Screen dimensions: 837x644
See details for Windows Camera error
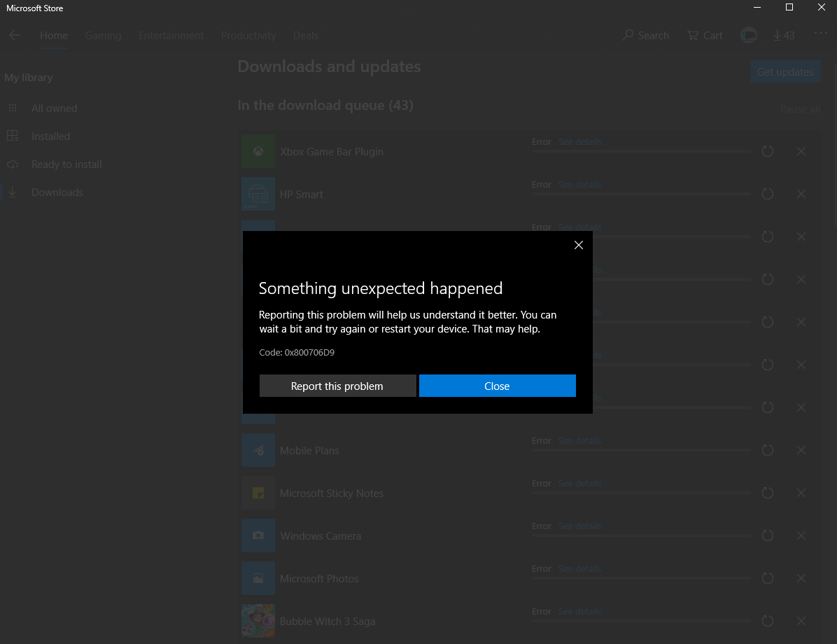coord(579,526)
